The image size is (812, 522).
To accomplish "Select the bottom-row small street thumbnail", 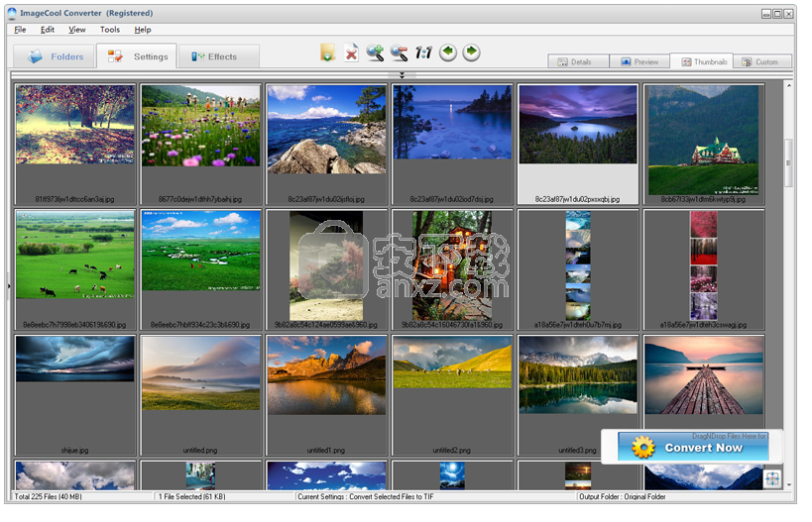I will 201,474.
